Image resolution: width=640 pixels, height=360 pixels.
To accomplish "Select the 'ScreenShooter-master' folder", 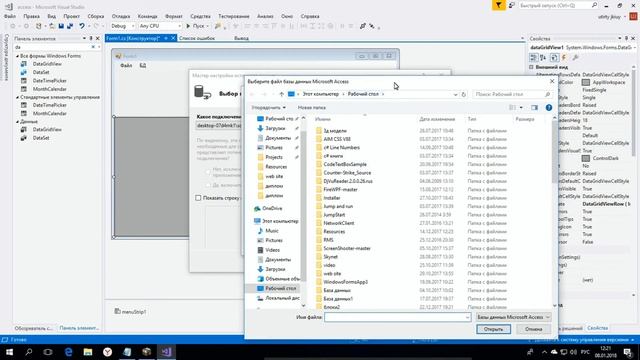I will tap(347, 248).
